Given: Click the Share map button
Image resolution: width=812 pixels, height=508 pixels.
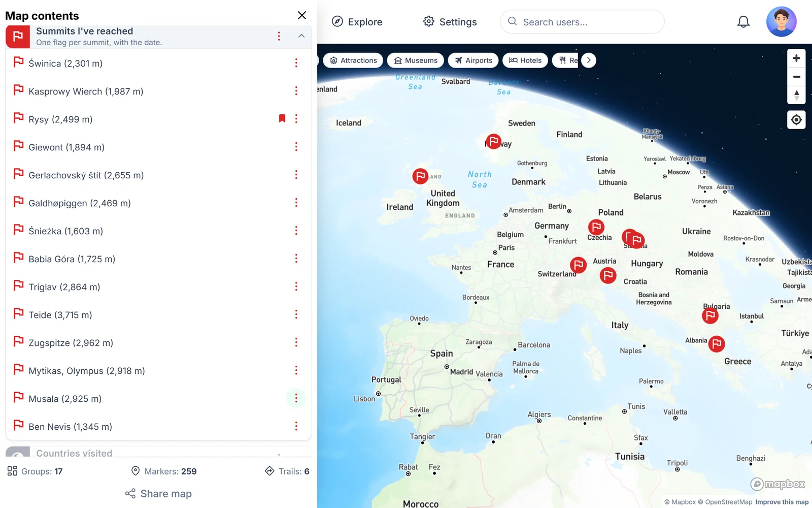Looking at the screenshot, I should pos(158,494).
